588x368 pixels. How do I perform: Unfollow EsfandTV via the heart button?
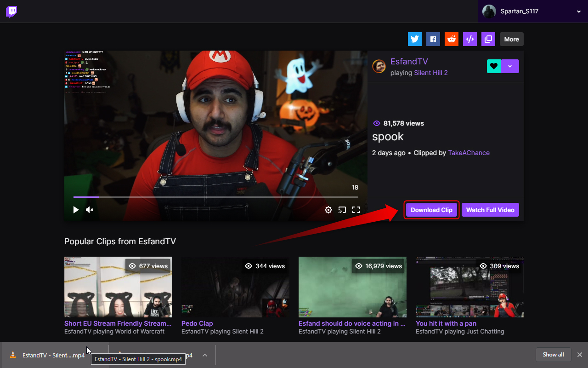coord(493,66)
